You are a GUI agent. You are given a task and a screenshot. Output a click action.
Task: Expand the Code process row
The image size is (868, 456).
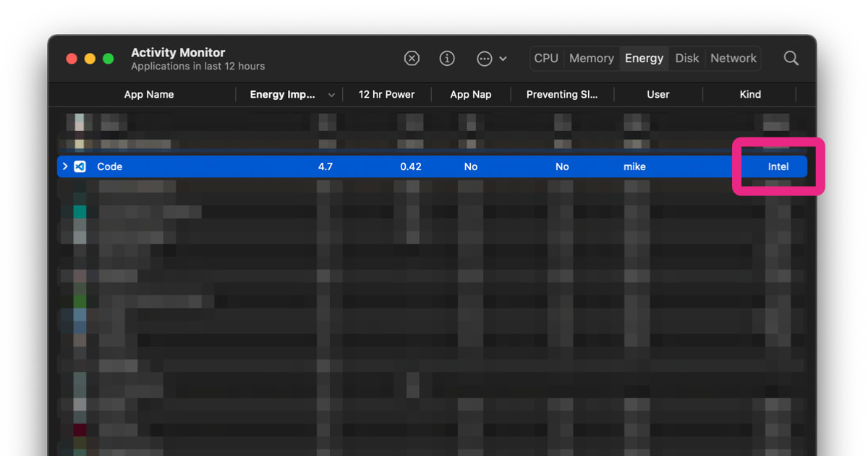coord(64,166)
